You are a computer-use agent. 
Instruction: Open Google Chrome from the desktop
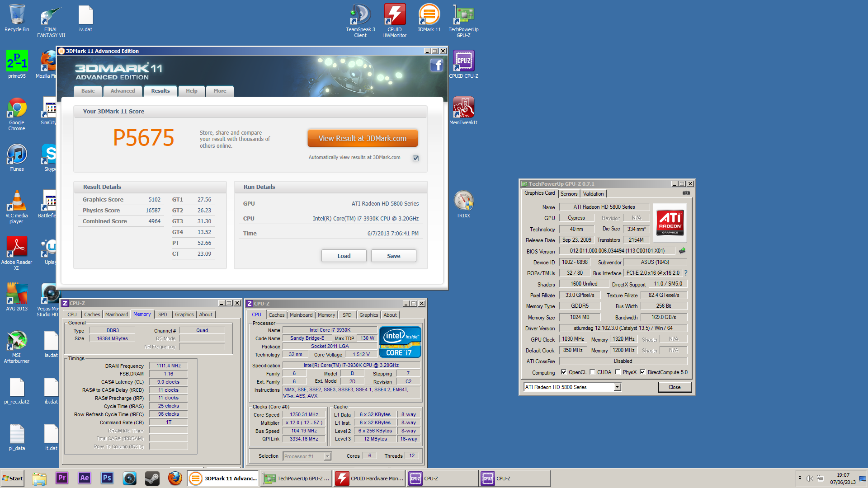pos(17,114)
